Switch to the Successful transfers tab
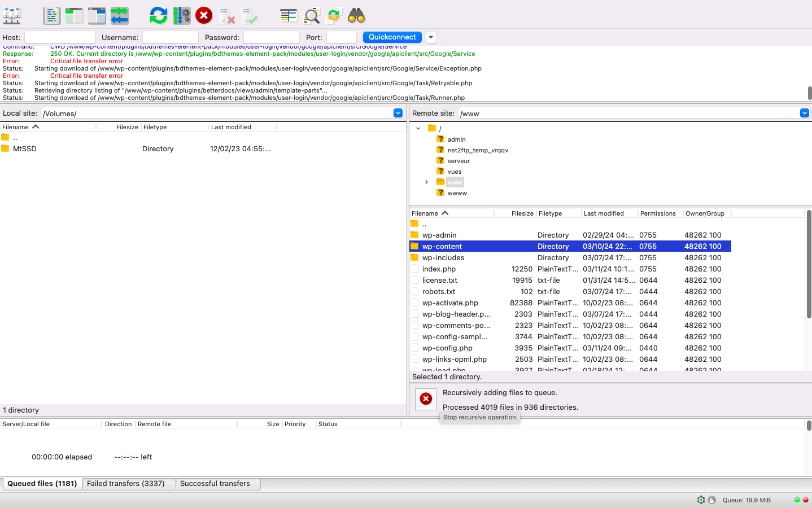 pos(215,484)
